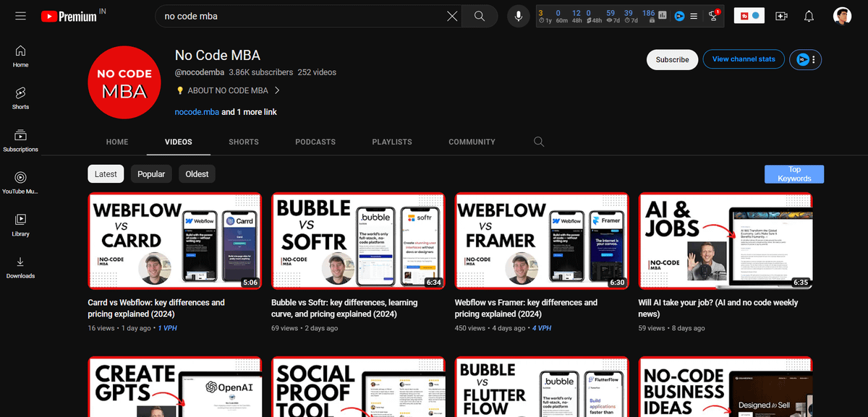Open the PODCASTS tab
The image size is (868, 417).
(x=315, y=142)
